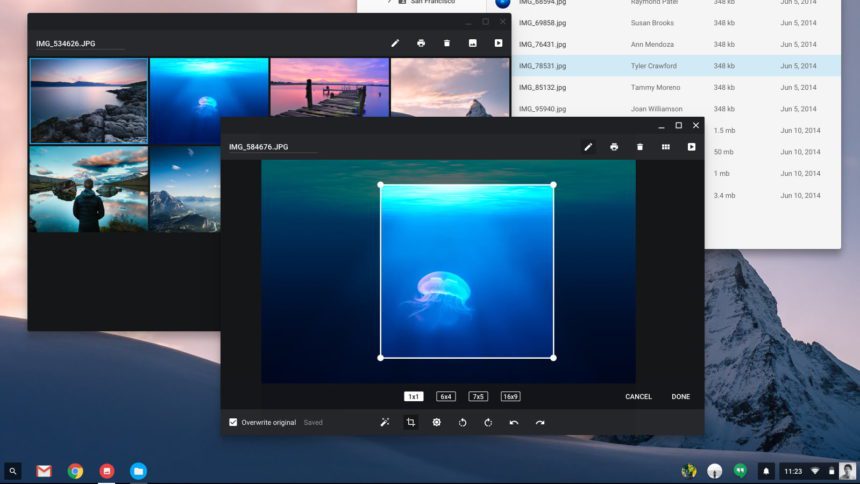Choose the 16x9 crop ratio
The height and width of the screenshot is (484, 860).
[x=511, y=396]
